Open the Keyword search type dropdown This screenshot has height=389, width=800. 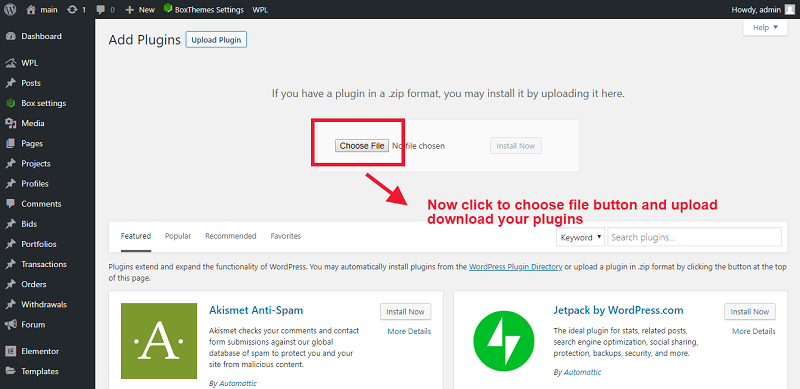pos(581,237)
